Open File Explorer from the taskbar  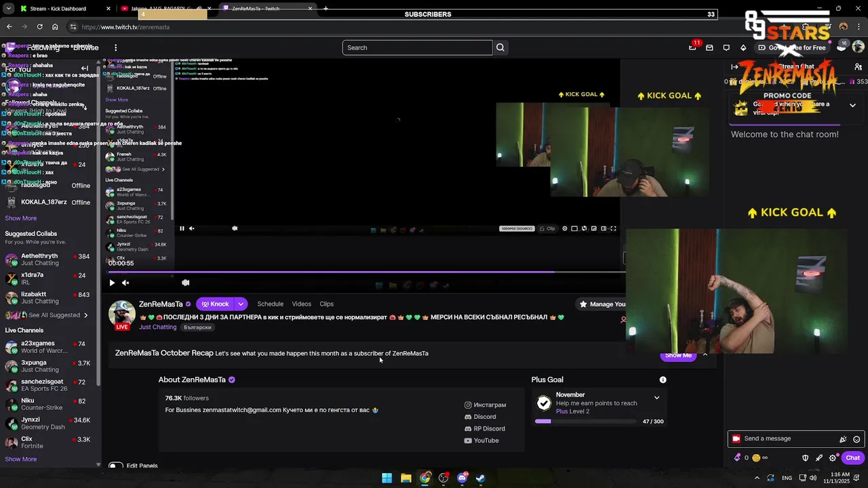(406, 478)
